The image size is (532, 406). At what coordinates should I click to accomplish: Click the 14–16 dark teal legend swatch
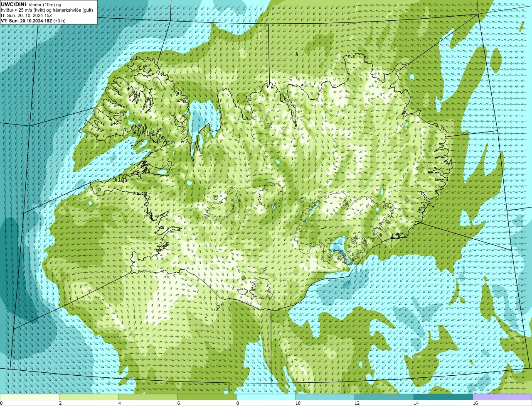(x=443, y=397)
